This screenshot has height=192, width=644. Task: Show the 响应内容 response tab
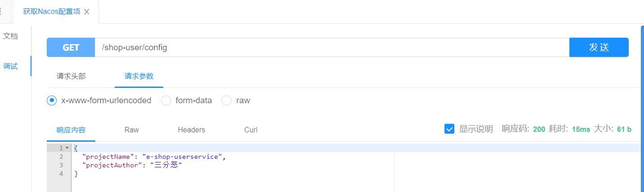click(x=71, y=130)
